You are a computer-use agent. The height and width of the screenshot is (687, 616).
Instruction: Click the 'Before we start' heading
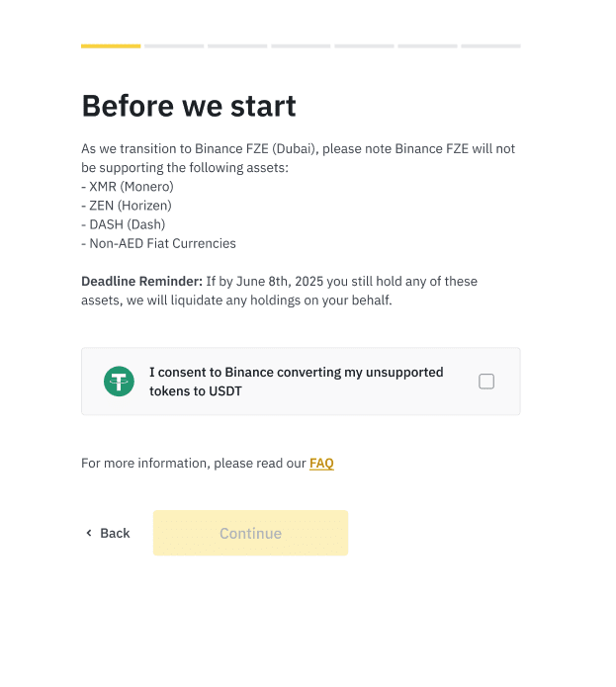click(x=189, y=106)
